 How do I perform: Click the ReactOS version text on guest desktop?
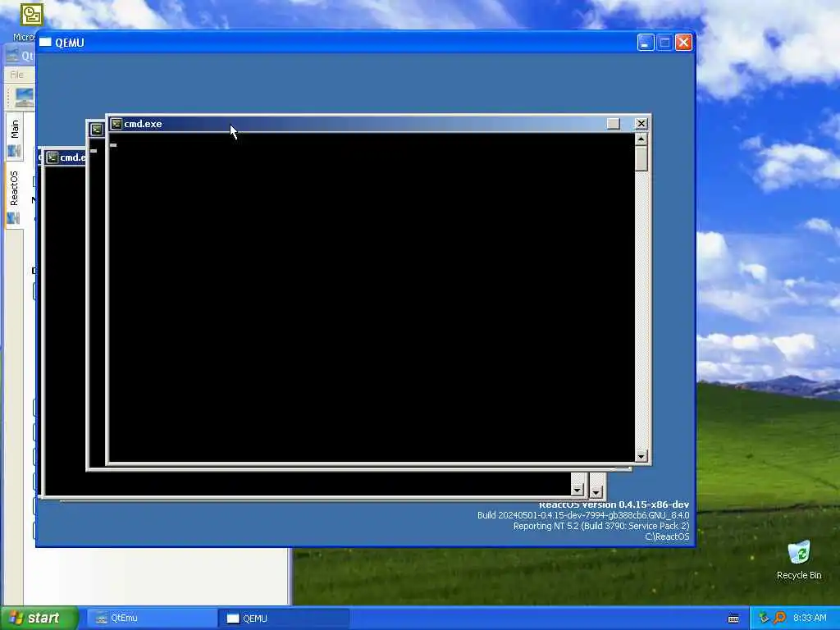pyautogui.click(x=614, y=504)
